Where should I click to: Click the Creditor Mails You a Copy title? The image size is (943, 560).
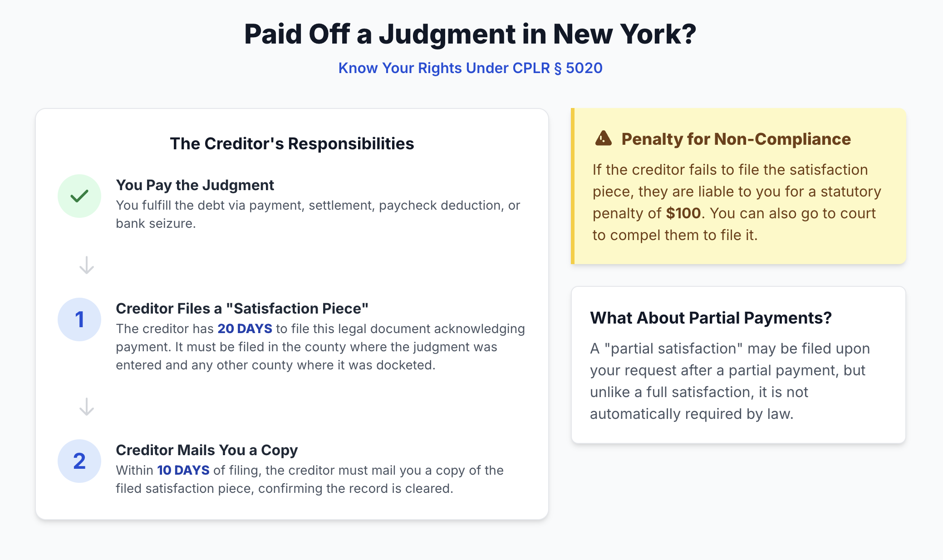(x=206, y=450)
